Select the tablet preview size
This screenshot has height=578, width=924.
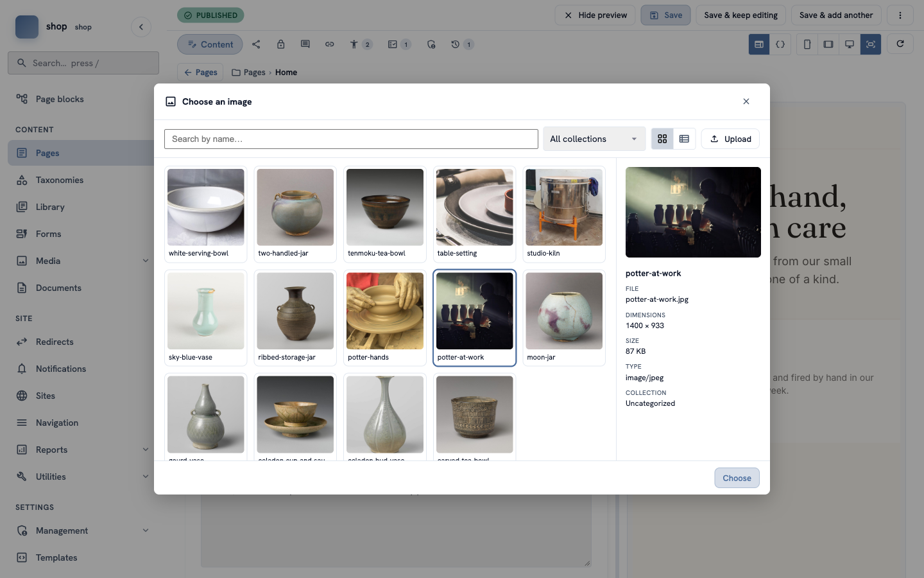[x=828, y=44]
